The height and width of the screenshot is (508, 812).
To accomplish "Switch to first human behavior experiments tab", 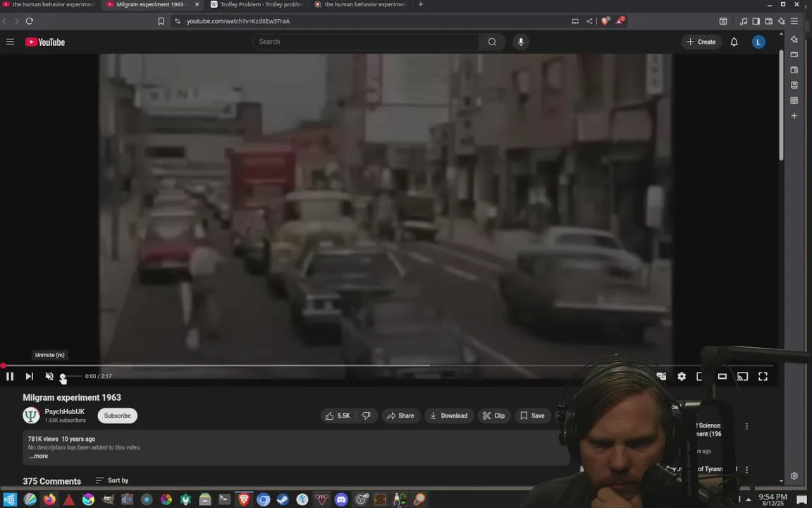I will click(50, 5).
